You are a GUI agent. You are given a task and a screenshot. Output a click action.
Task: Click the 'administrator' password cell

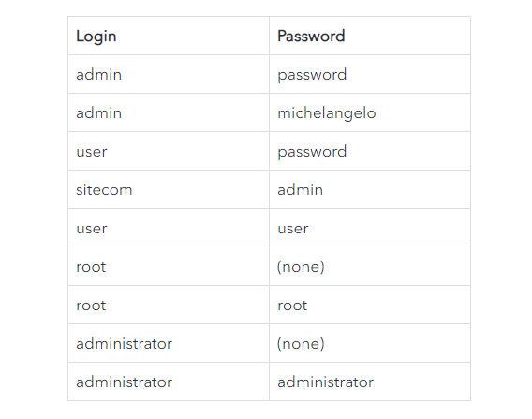(370, 382)
